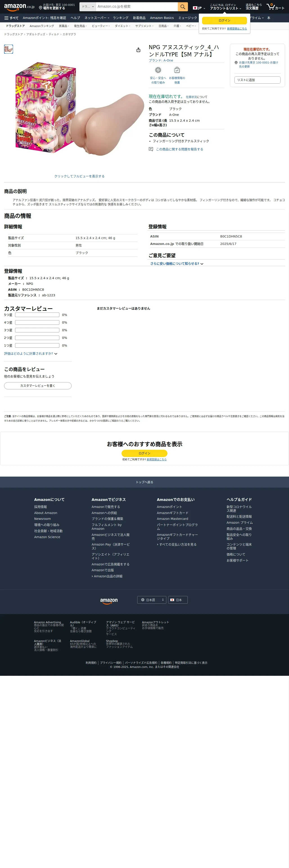289x868 pixels.
Task: Open footer link 配送料と配送情報
Action: pos(239,517)
